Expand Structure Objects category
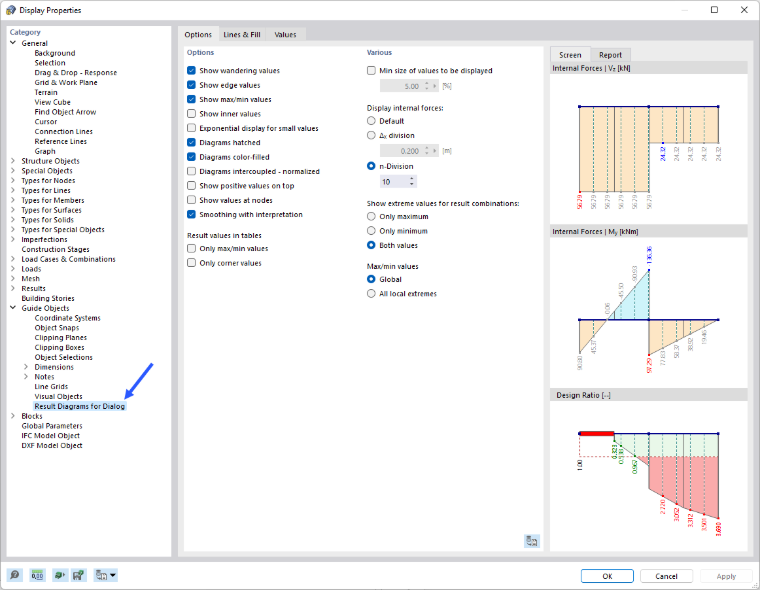760x590 pixels. 13,160
